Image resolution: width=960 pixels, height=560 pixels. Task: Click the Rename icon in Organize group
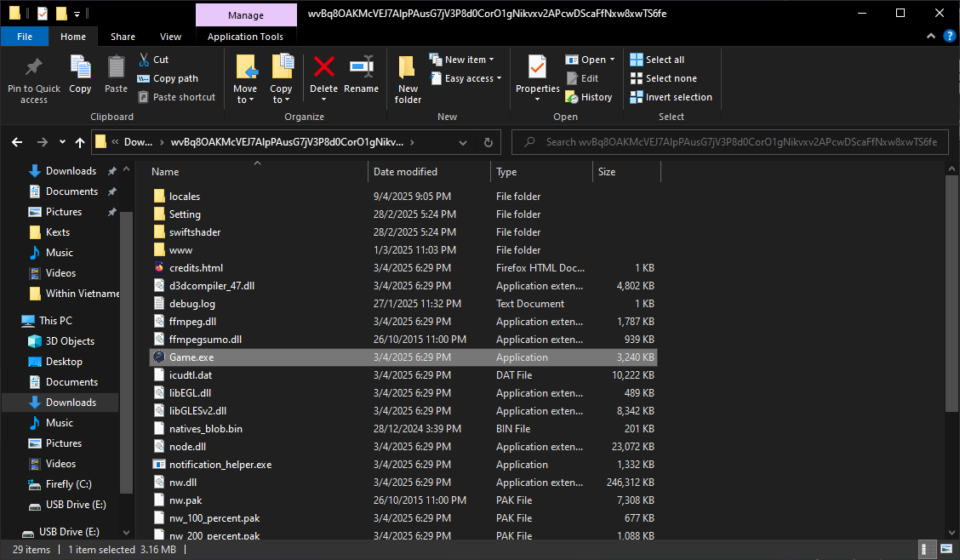click(361, 68)
